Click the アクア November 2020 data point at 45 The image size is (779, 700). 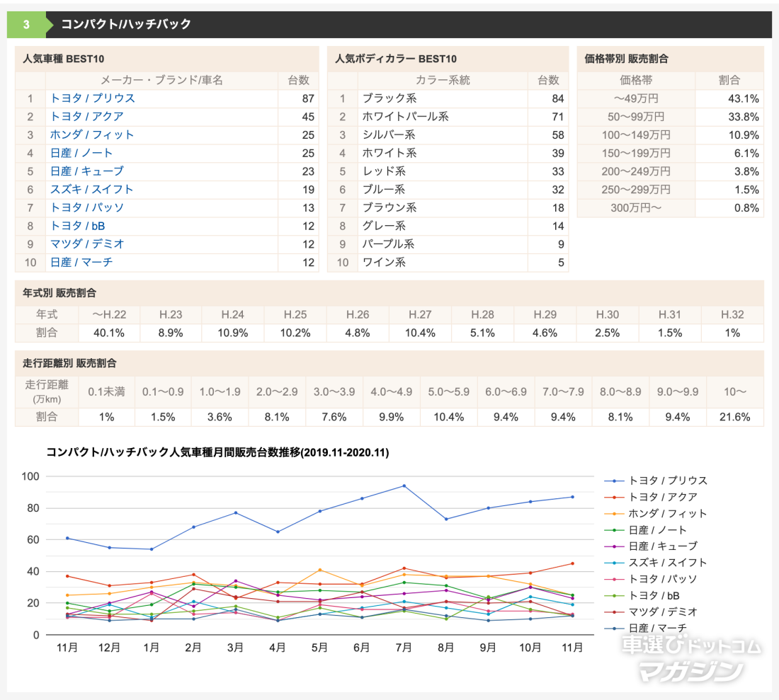[572, 563]
